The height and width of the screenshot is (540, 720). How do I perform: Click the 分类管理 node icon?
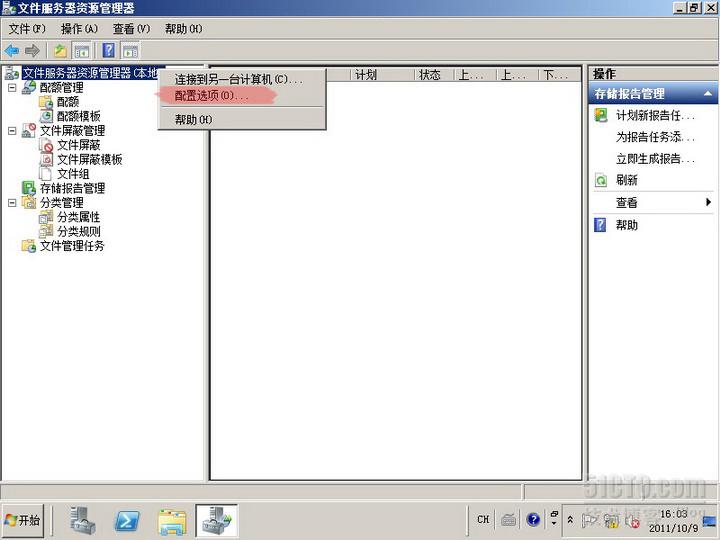pos(29,202)
